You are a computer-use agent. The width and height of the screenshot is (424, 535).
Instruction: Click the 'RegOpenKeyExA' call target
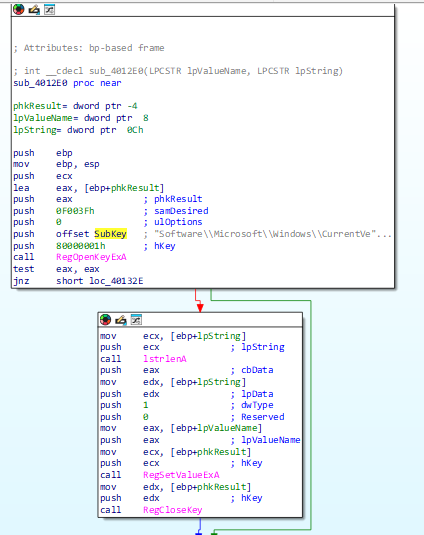(x=91, y=257)
